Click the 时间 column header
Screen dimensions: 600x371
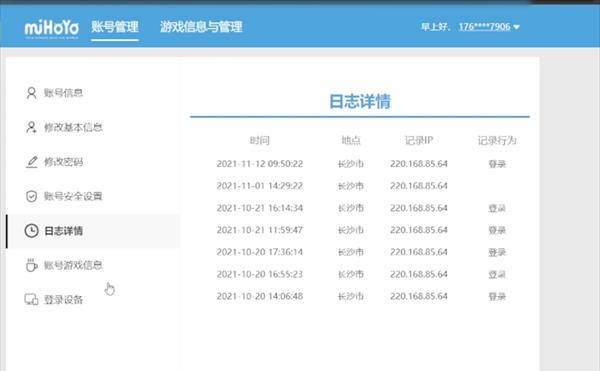click(260, 140)
